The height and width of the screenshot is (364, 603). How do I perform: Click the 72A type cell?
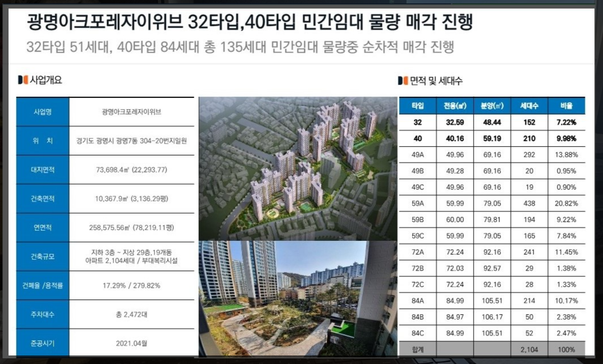pyautogui.click(x=418, y=252)
